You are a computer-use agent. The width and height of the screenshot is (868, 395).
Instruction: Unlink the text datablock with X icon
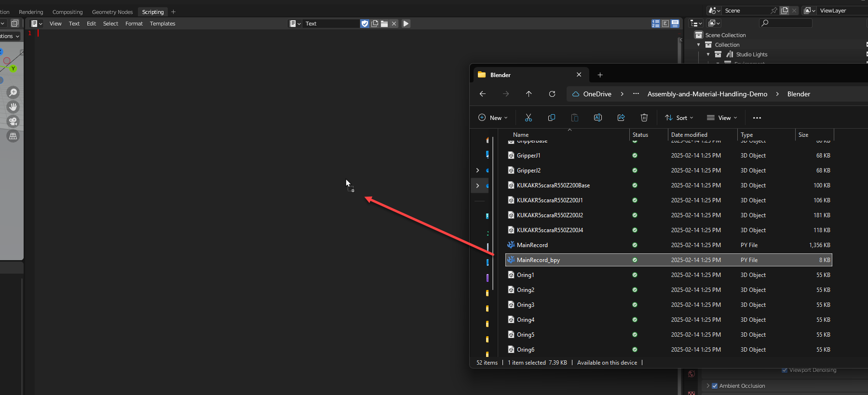(394, 24)
